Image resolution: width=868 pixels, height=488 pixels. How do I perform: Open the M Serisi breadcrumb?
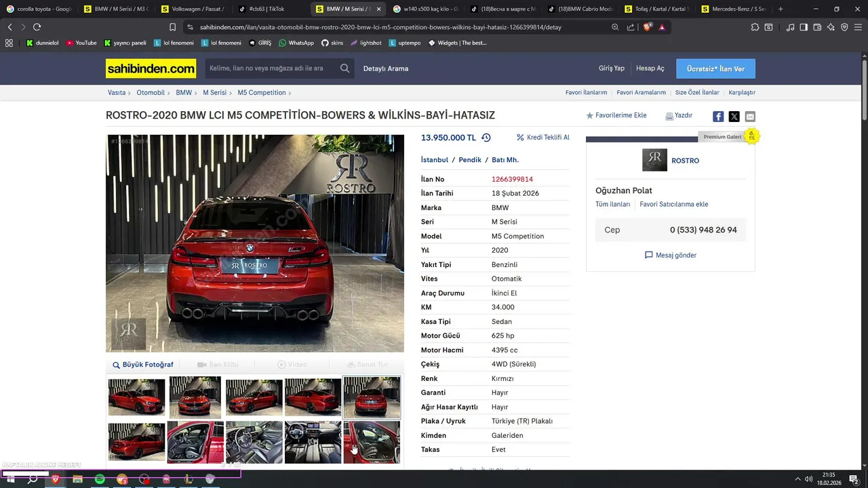pos(214,92)
